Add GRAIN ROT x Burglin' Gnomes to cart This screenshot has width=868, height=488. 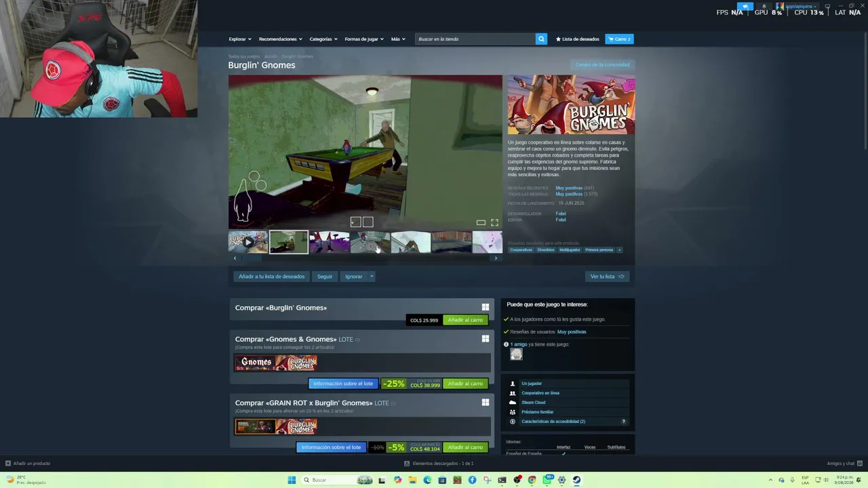coord(465,447)
